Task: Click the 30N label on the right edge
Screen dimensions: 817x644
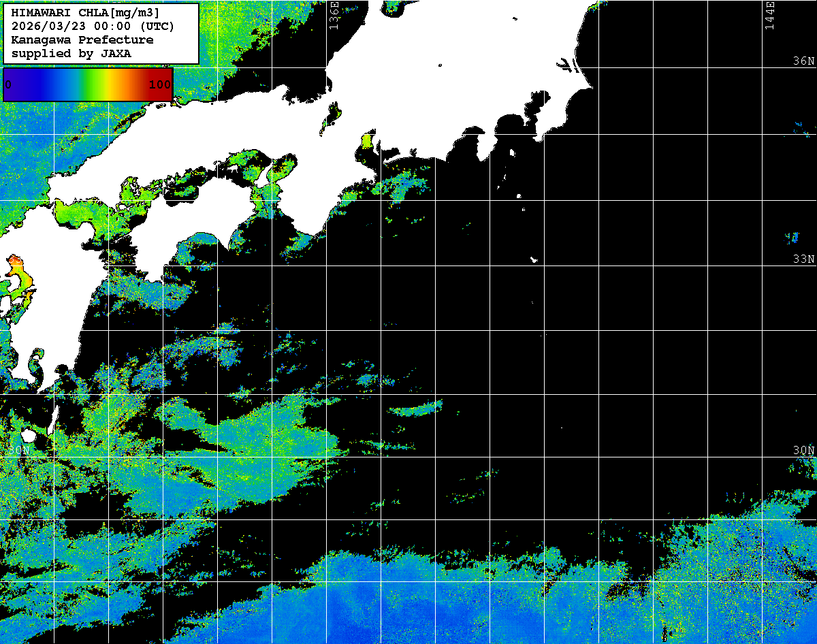Action: point(803,451)
